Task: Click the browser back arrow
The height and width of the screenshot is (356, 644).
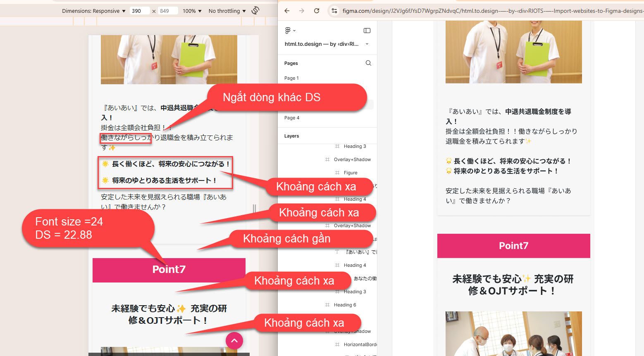Action: [x=287, y=11]
